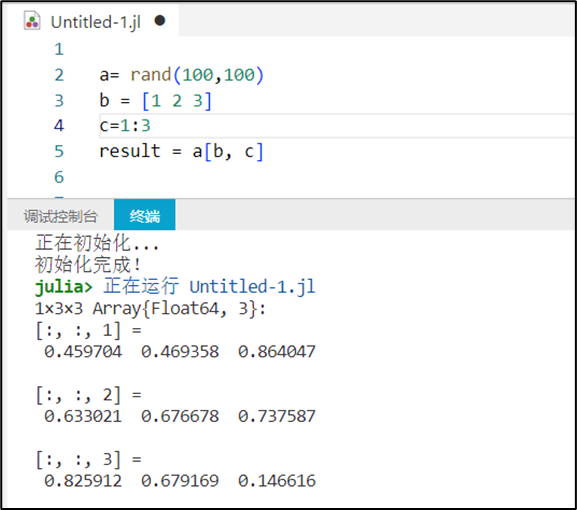Viewport: 577px width, 510px height.
Task: Click line number 1 in gutter
Action: pyautogui.click(x=59, y=50)
